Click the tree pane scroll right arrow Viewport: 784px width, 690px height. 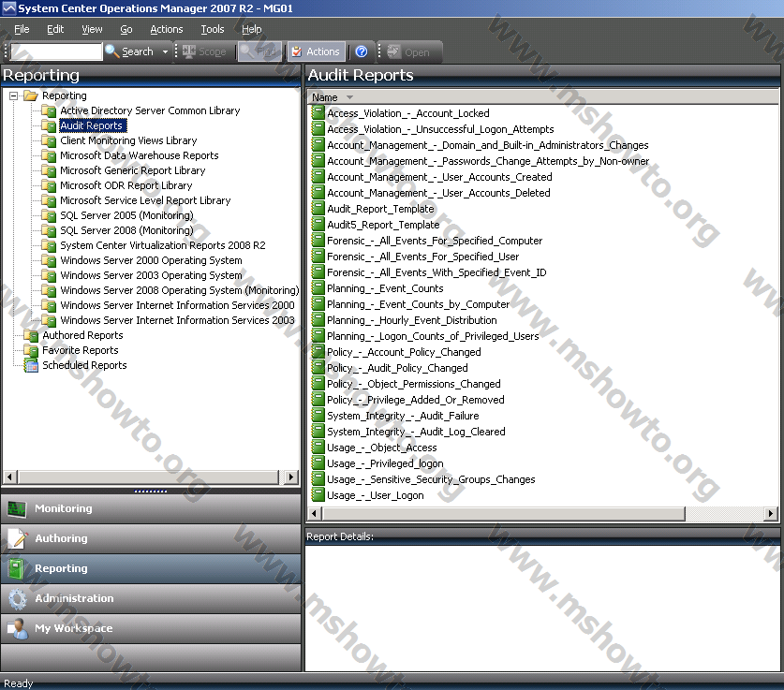[291, 477]
